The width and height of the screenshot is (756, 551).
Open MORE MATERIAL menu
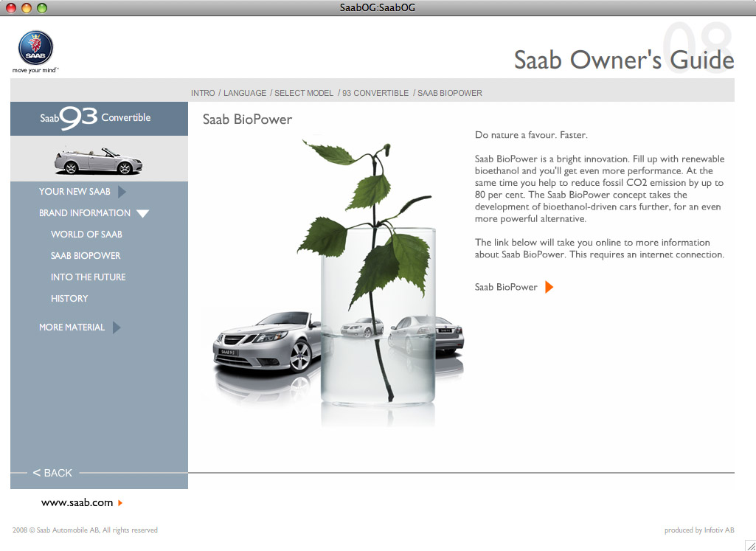pos(72,328)
